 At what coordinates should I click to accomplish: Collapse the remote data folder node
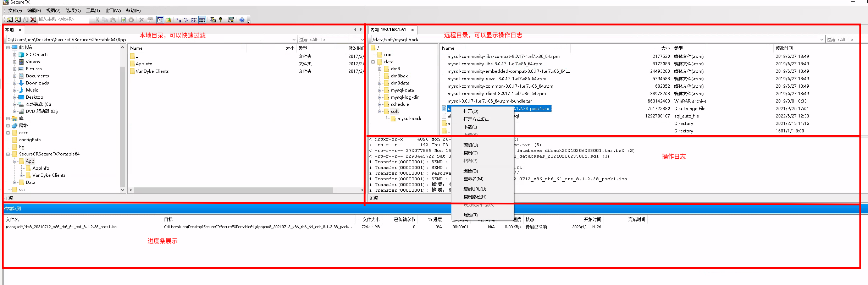(373, 62)
